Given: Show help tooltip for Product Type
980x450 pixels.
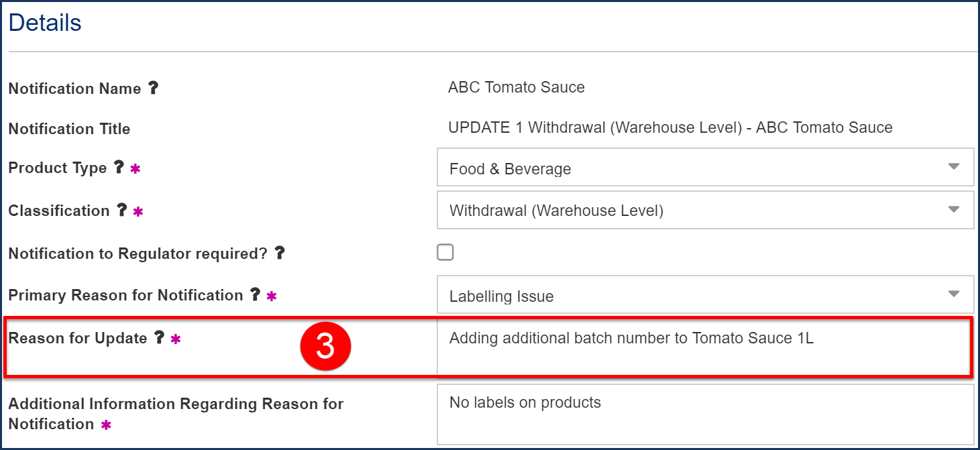Looking at the screenshot, I should tap(118, 168).
